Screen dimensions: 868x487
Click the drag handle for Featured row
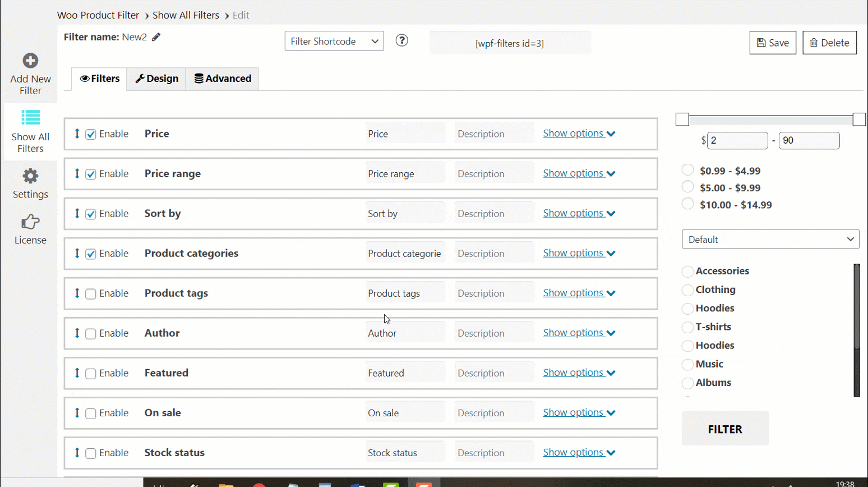pos(77,373)
